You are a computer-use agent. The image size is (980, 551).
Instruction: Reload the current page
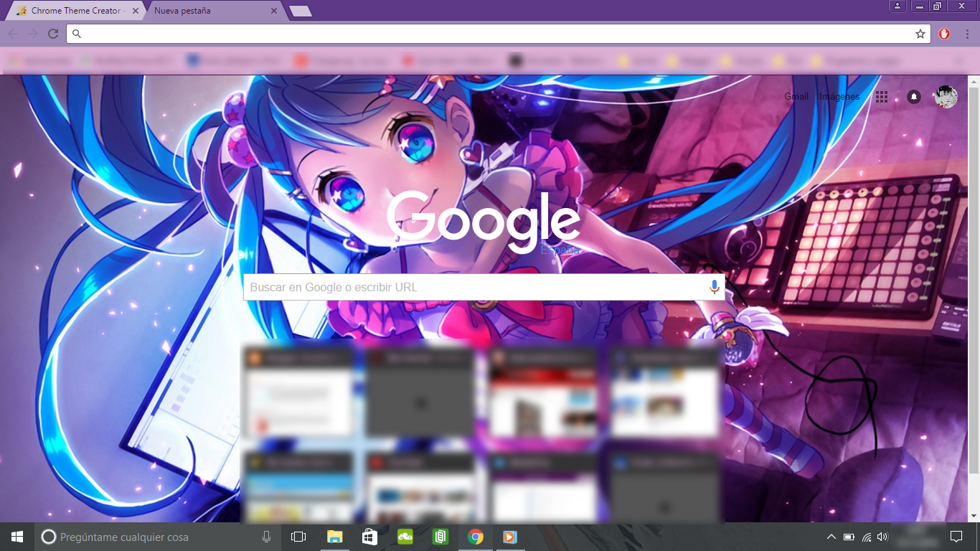(x=53, y=34)
